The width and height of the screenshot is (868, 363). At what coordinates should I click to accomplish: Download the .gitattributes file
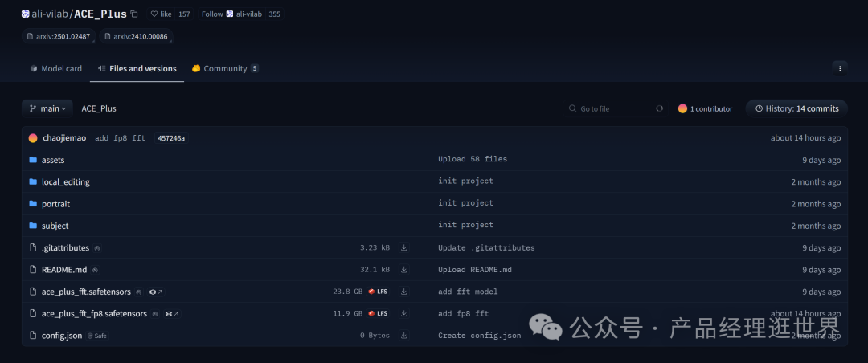(x=403, y=248)
